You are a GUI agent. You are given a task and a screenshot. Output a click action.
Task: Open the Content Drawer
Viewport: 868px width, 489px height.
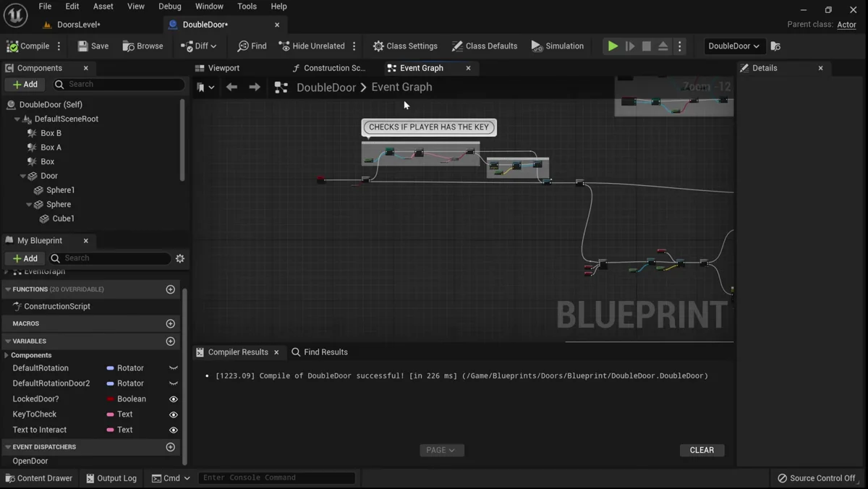[39, 478]
